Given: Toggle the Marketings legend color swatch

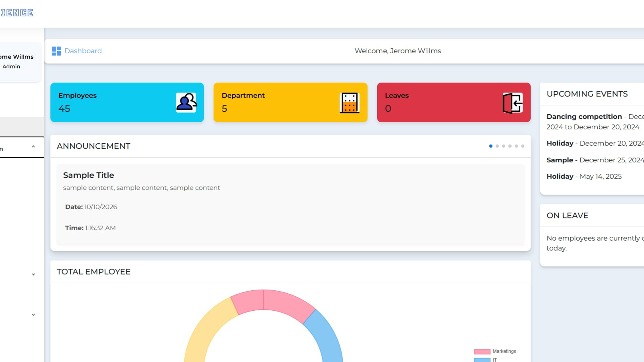Looking at the screenshot, I should click(x=482, y=351).
